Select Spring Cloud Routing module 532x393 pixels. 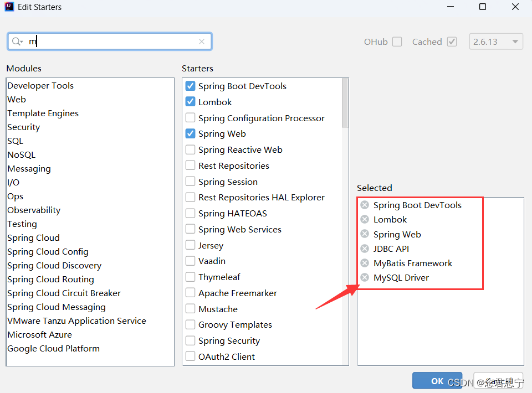point(50,280)
